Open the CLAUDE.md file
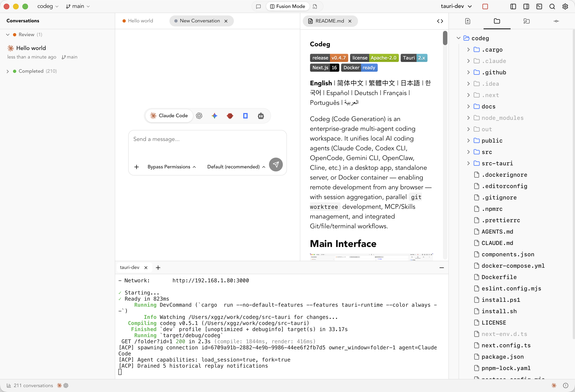575x392 pixels. tap(497, 243)
